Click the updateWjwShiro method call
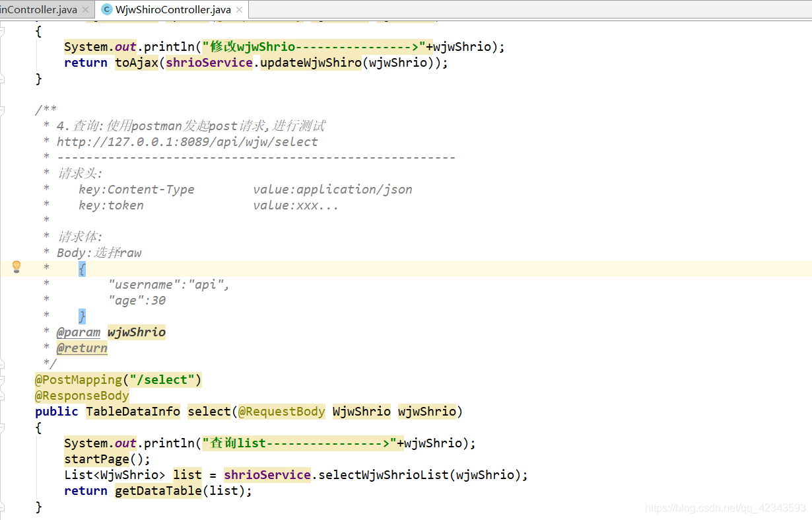The width and height of the screenshot is (812, 520). coord(311,63)
